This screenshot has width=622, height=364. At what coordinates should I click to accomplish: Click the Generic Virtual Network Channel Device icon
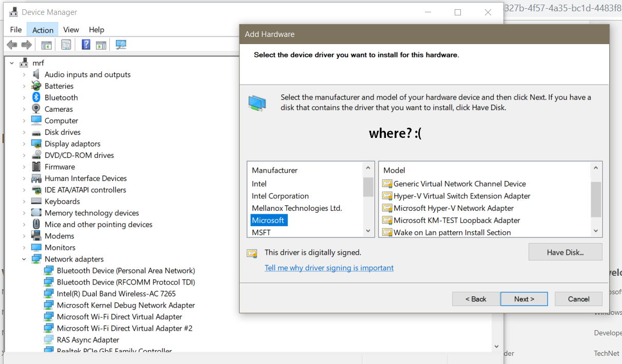tap(387, 184)
